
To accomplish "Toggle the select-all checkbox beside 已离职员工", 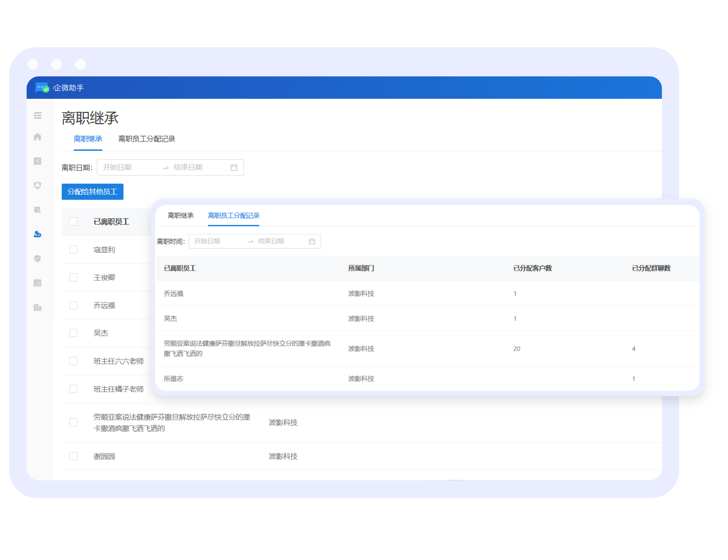I will click(73, 221).
